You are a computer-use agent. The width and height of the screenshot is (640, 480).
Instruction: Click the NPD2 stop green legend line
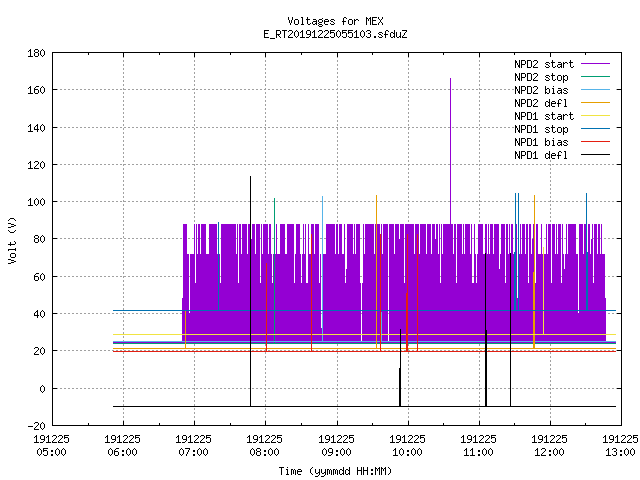pos(596,77)
